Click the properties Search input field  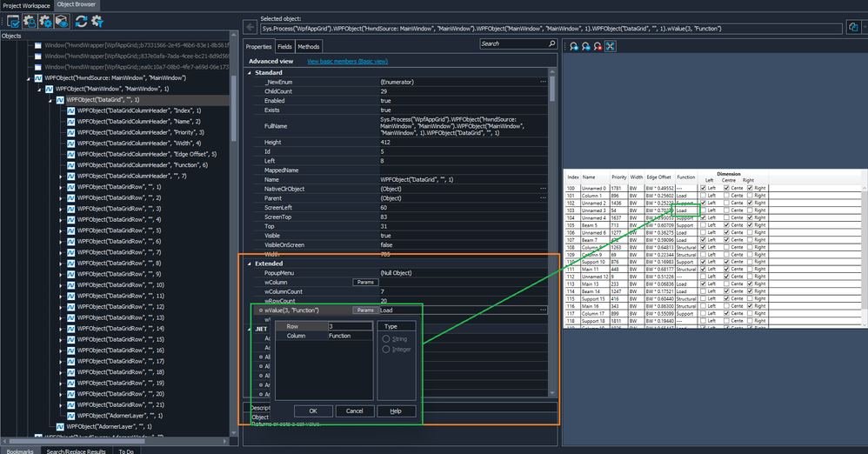click(513, 43)
